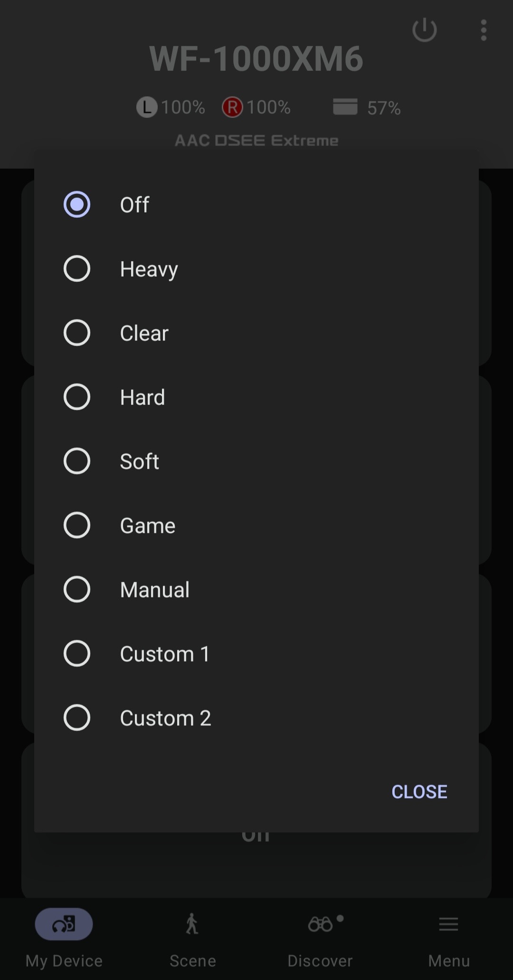Enable the Game equalizer preset
This screenshot has height=980, width=513.
pos(77,525)
